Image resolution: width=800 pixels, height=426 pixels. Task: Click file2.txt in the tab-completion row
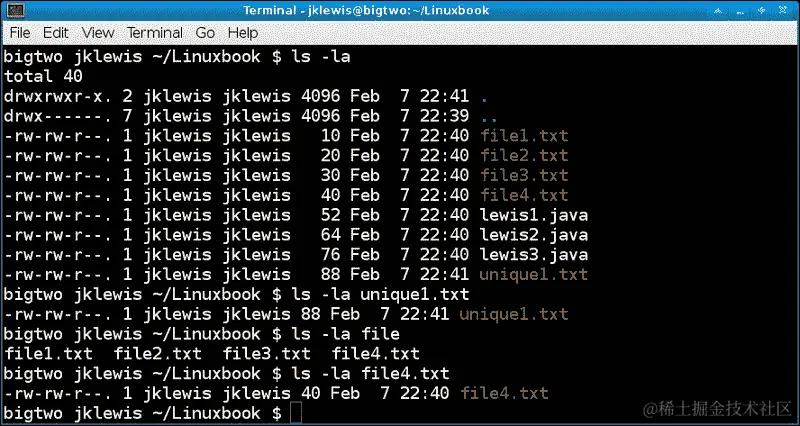tap(158, 354)
